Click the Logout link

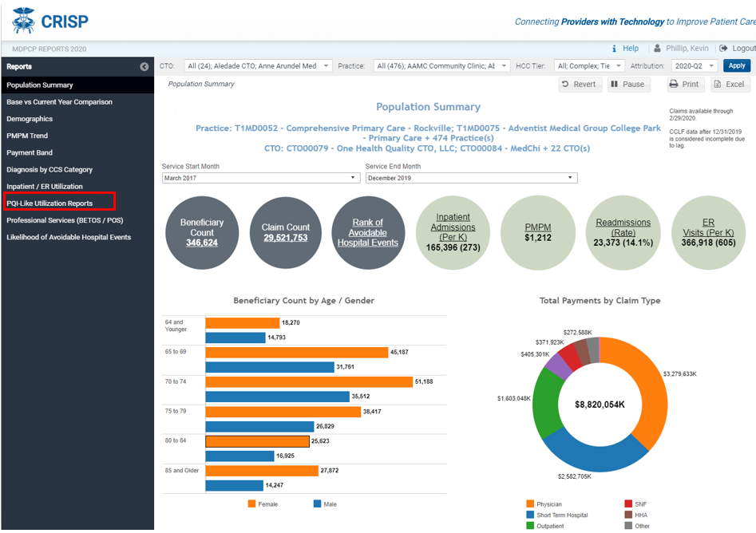point(744,48)
